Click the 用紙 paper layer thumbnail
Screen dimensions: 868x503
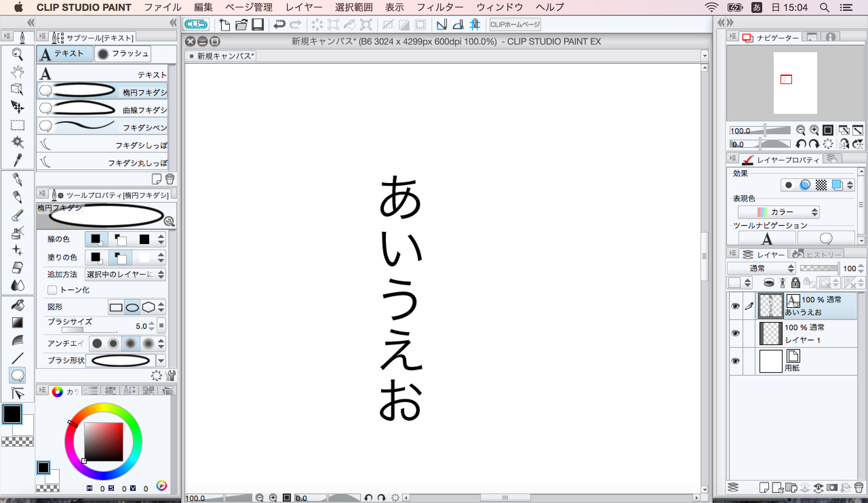pos(771,361)
